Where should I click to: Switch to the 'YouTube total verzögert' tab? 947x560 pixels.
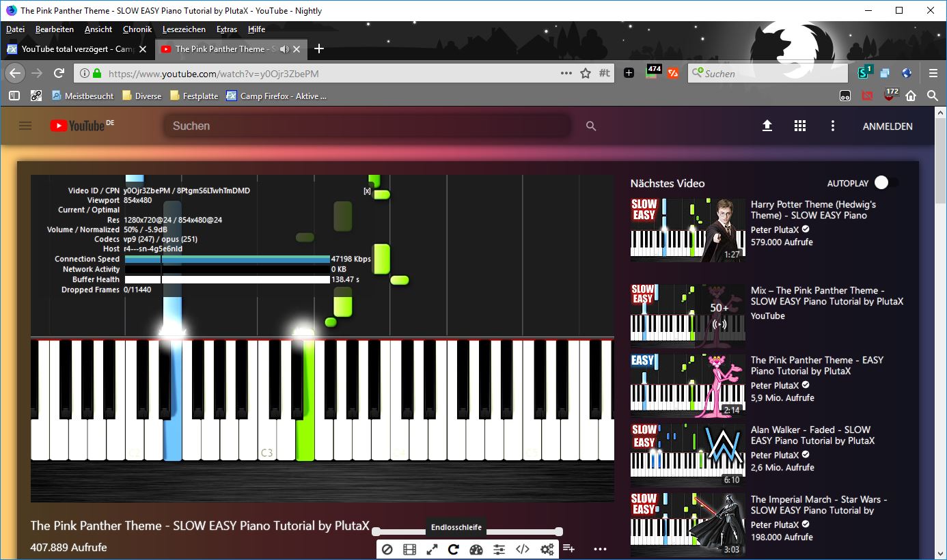click(72, 49)
